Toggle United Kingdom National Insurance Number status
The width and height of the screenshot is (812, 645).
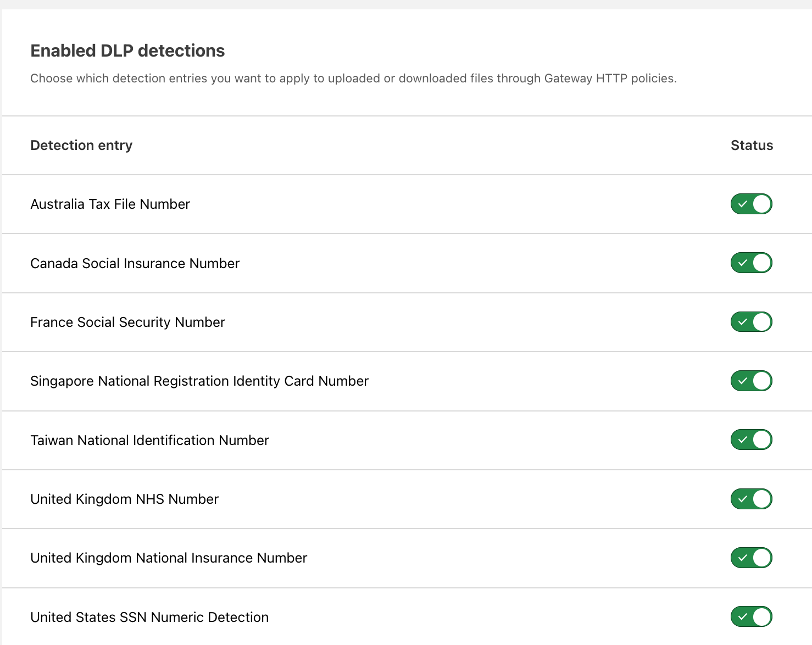click(x=751, y=558)
